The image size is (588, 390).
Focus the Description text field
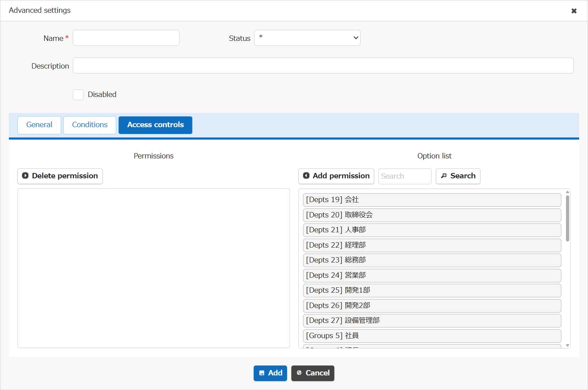[x=323, y=66]
